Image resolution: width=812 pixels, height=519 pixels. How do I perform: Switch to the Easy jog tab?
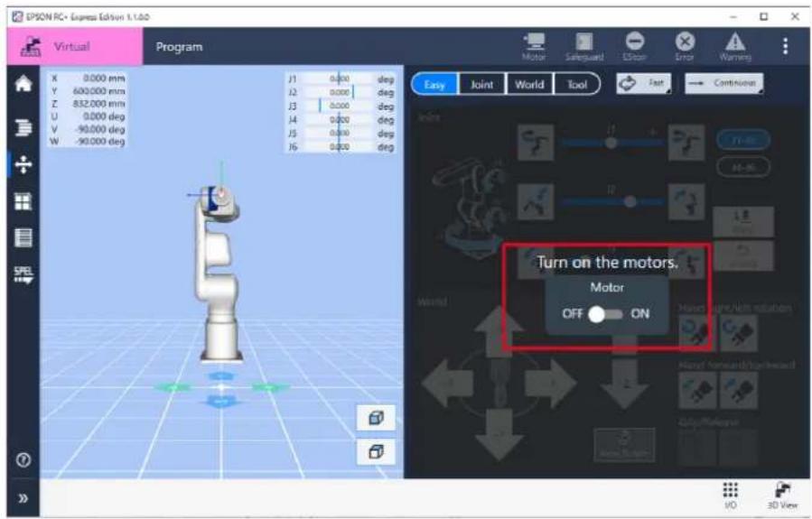tap(434, 84)
